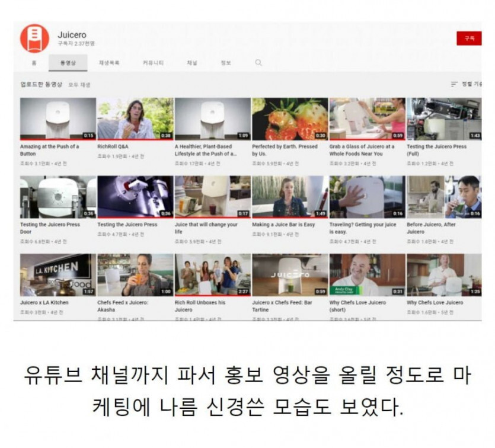Click the title 'Before Juicero, After Juicero'
Image resolution: width=495 pixels, height=448 pixels.
pos(431,228)
